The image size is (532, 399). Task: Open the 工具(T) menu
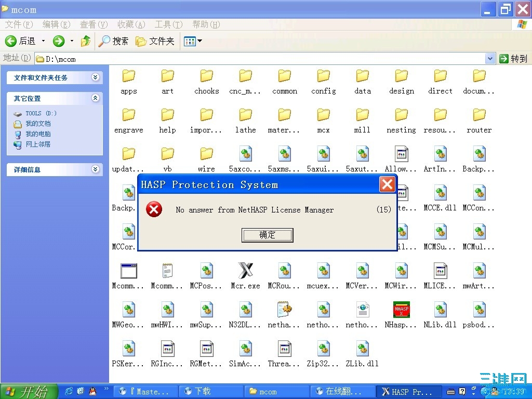[169, 24]
